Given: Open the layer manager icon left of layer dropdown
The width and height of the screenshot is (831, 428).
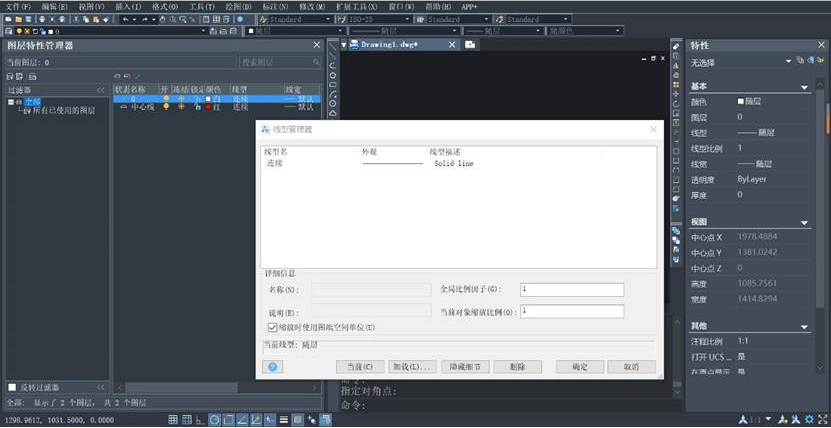Looking at the screenshot, I should point(9,31).
